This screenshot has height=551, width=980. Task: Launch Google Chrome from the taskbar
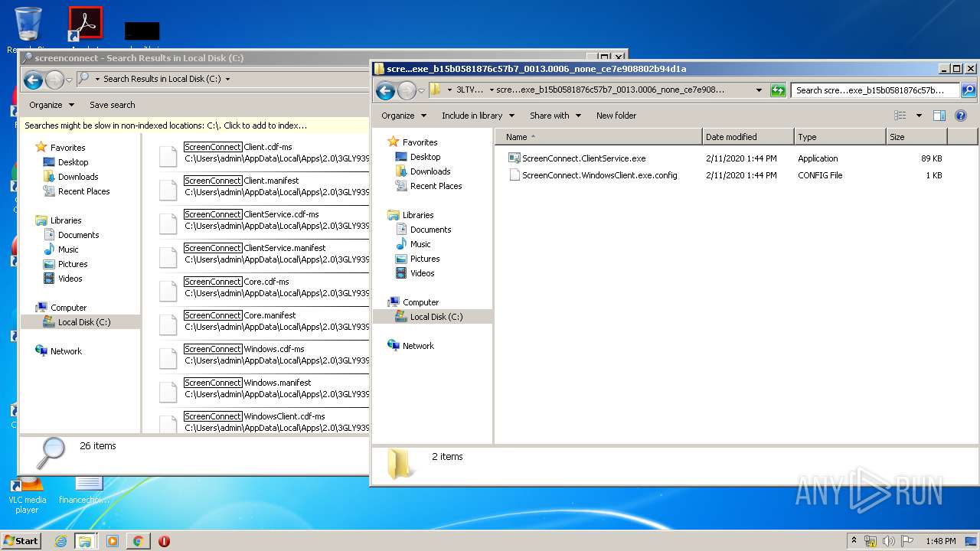138,541
